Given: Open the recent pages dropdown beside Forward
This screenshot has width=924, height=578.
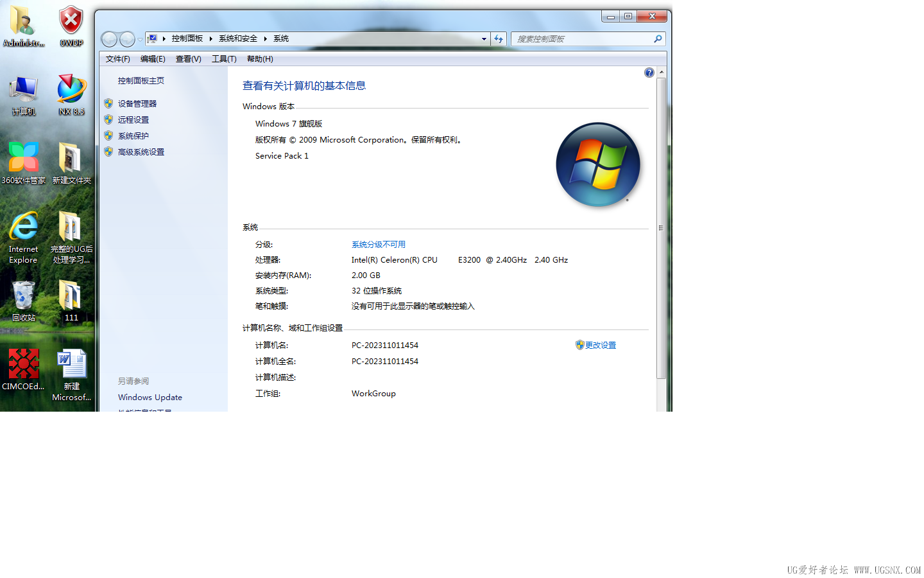Looking at the screenshot, I should tap(140, 40).
